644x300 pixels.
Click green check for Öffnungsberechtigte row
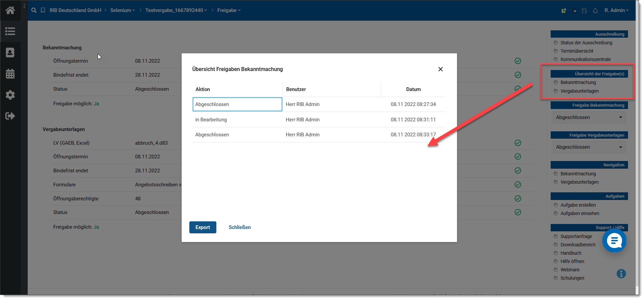click(518, 198)
